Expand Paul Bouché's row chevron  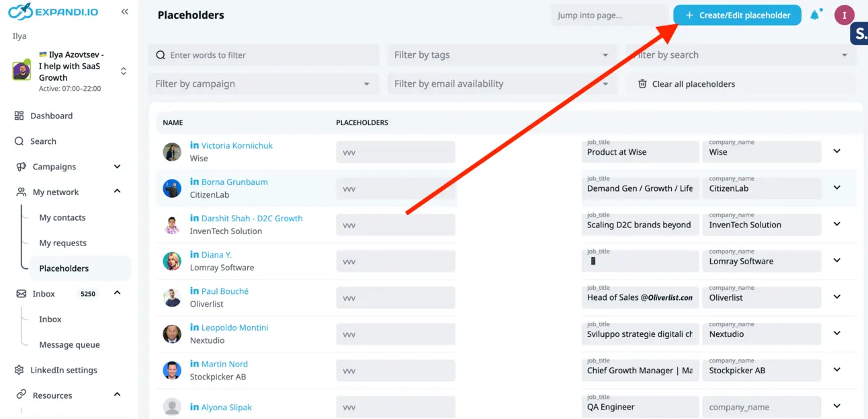(837, 297)
